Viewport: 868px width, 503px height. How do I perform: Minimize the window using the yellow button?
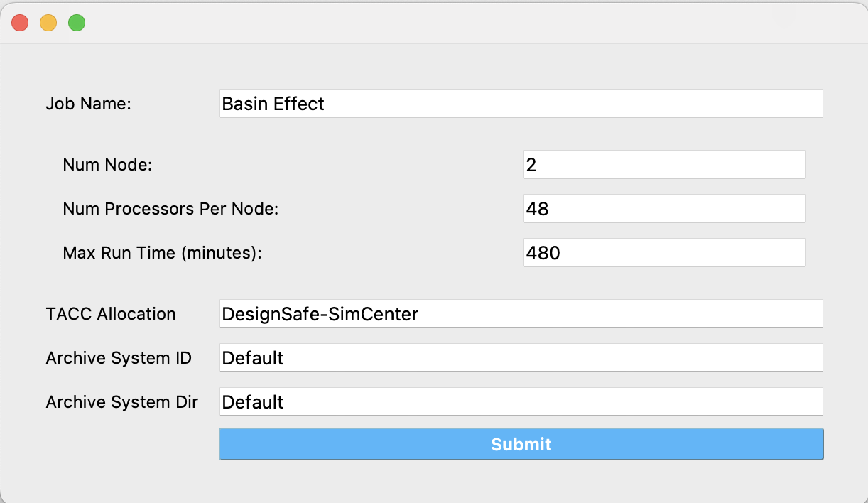(x=48, y=23)
